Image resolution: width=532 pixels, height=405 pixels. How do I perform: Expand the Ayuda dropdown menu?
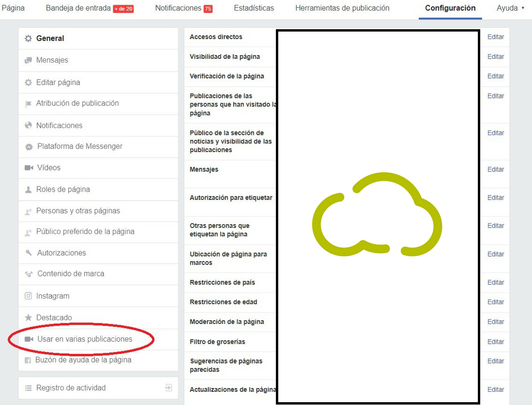tap(510, 8)
